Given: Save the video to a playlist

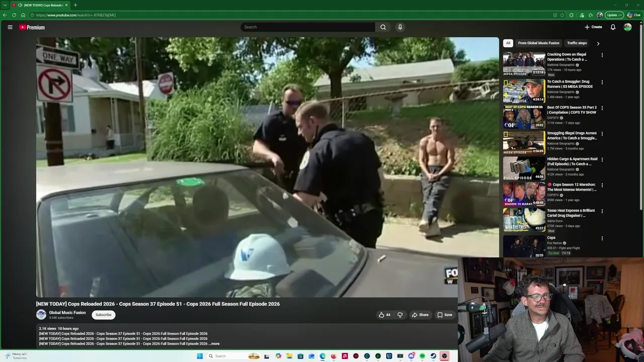Looking at the screenshot, I should coord(444,315).
